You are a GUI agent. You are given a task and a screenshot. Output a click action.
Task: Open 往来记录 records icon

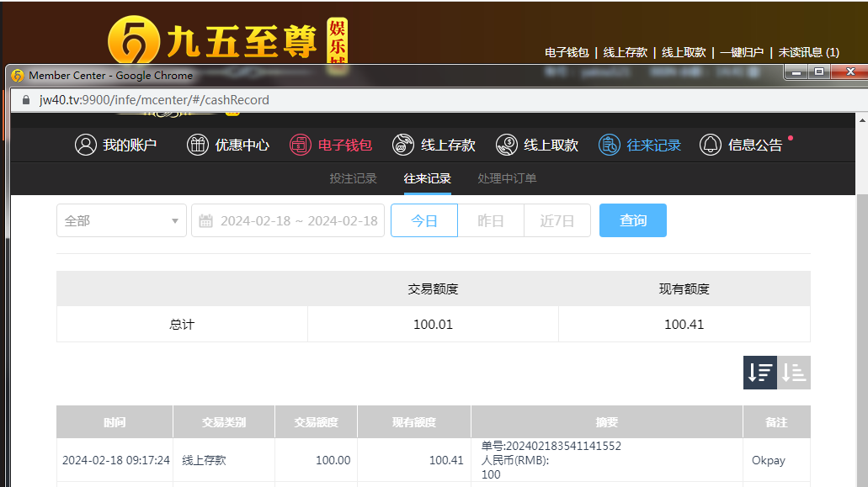tap(609, 145)
